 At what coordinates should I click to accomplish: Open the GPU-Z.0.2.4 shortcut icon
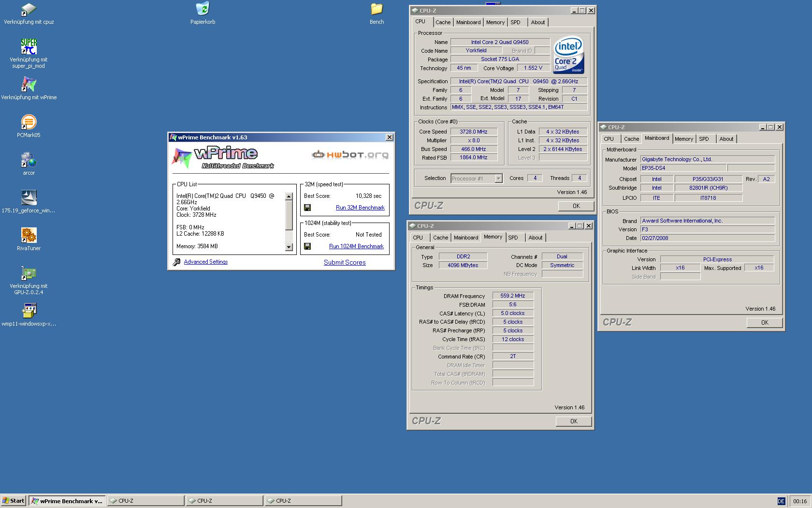(29, 280)
